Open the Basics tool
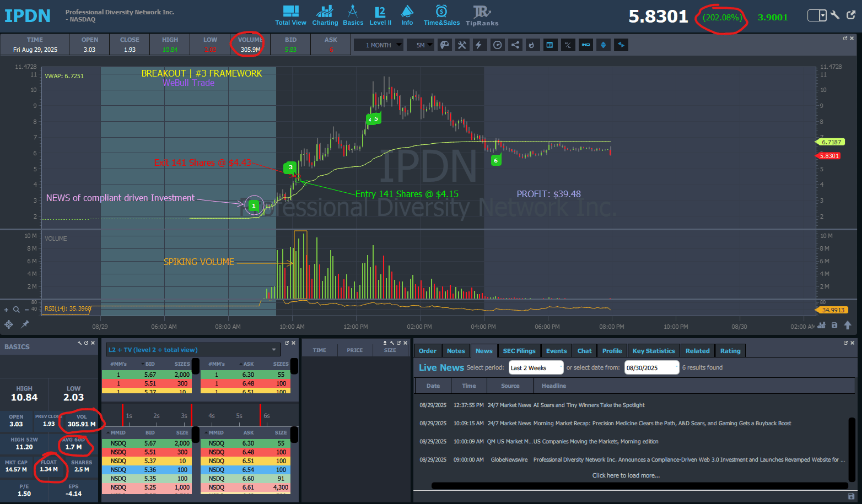The height and width of the screenshot is (504, 862). [353, 15]
